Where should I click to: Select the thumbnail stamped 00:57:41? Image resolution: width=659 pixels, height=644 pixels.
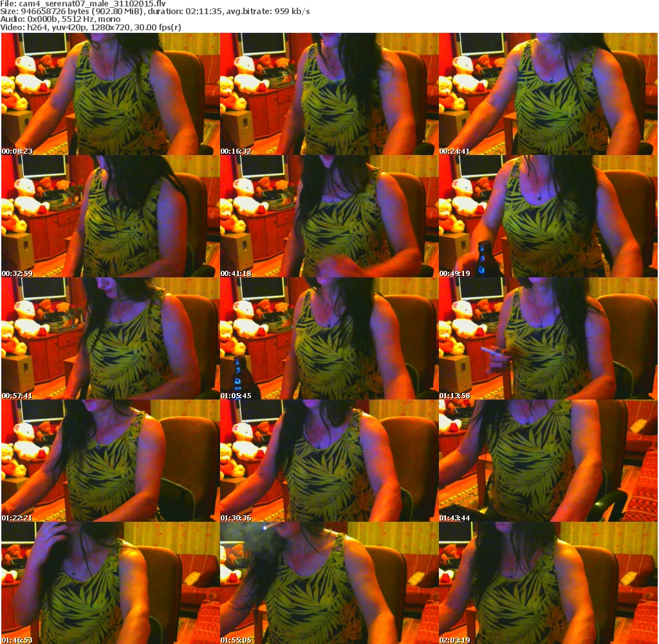[110, 338]
